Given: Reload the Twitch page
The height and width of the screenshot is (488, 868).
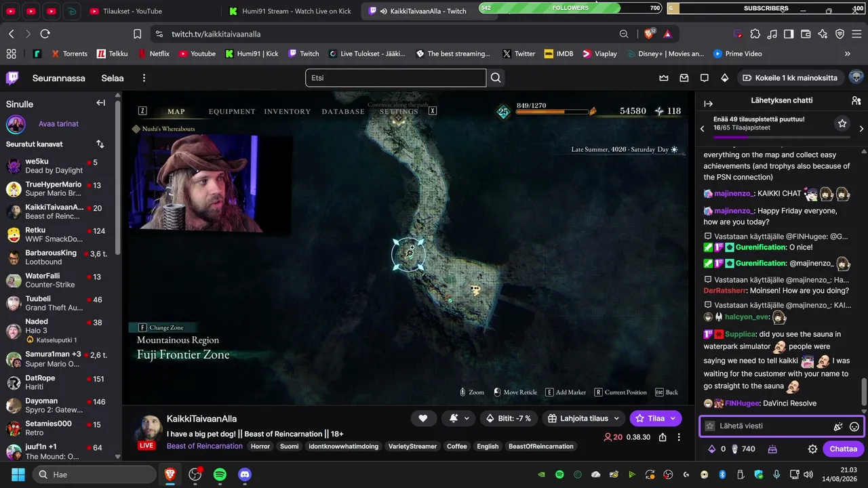Looking at the screenshot, I should coord(45,34).
